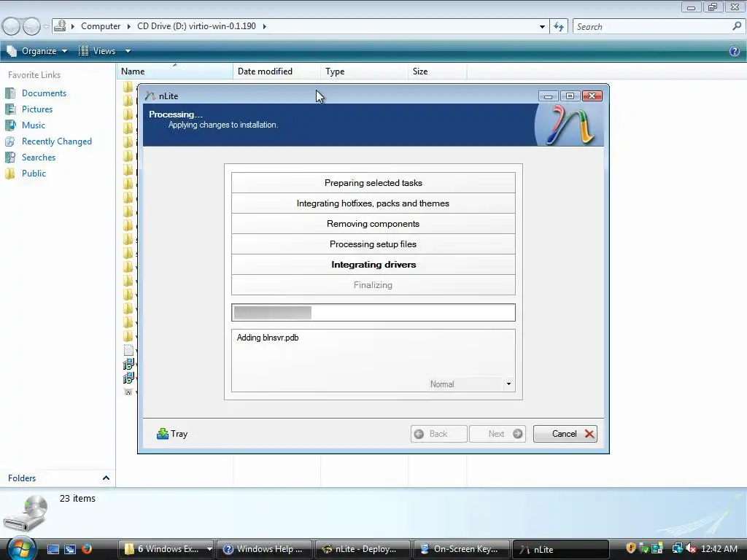Open the 6 Windows Explorer taskbar group

click(166, 549)
